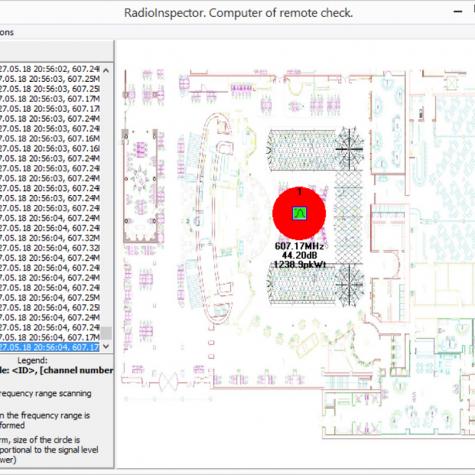The width and height of the screenshot is (475, 475).
Task: Select the log row 20:56:03, 607.16M
Action: tap(50, 138)
